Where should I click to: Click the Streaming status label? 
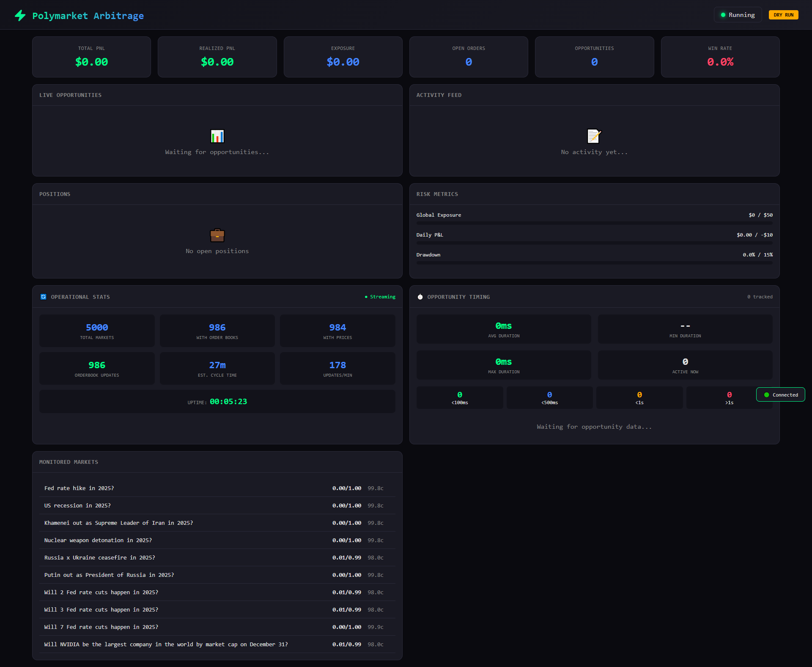(380, 297)
